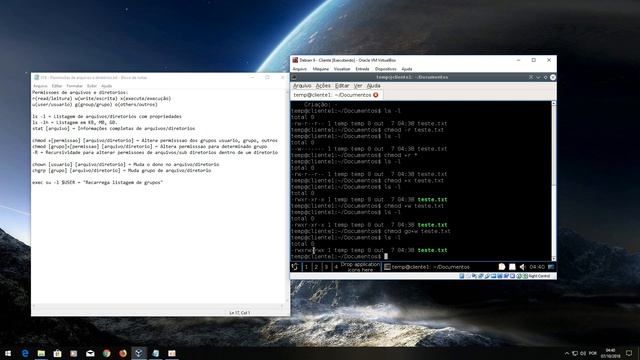The height and width of the screenshot is (360, 640).
Task: Switch to VirtualBox taskbar icon
Action: click(x=139, y=353)
